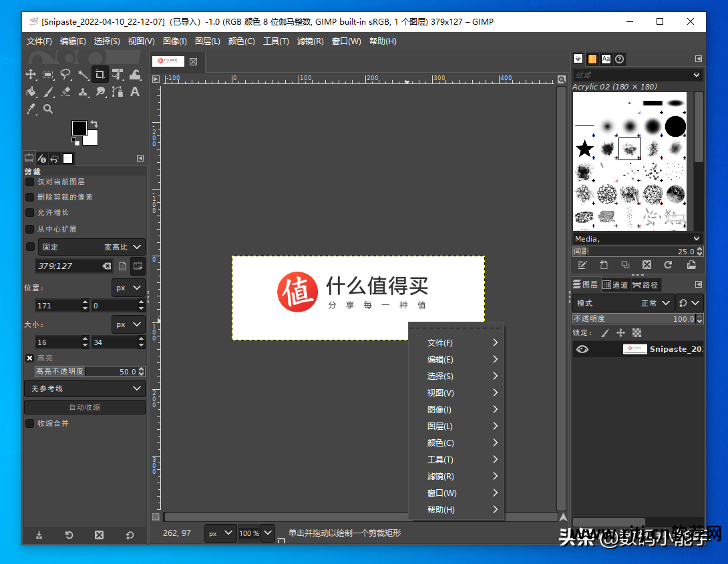Open 帮助(H) in the context menu

click(x=456, y=510)
